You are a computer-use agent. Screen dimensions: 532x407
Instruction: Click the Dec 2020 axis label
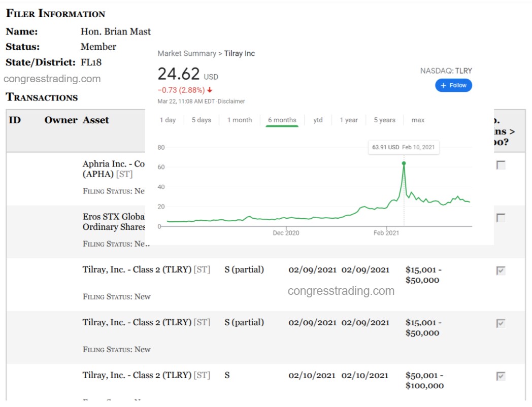click(x=286, y=233)
